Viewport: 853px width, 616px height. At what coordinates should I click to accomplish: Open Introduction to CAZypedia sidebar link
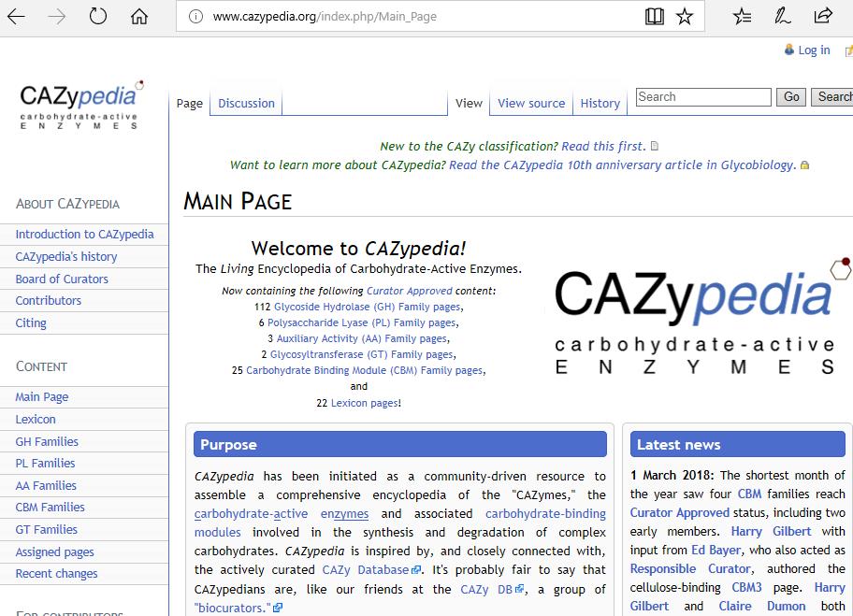(84, 235)
